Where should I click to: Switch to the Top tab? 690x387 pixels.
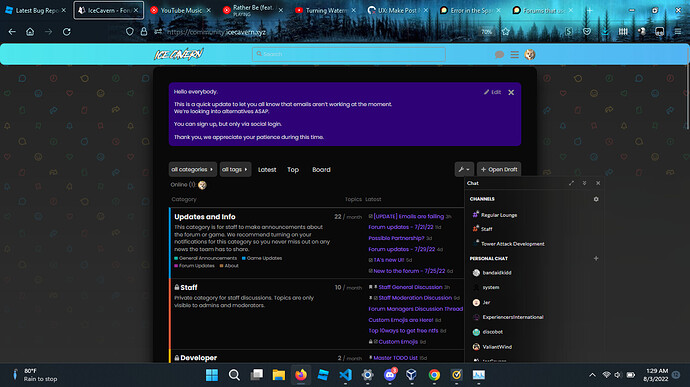click(293, 170)
